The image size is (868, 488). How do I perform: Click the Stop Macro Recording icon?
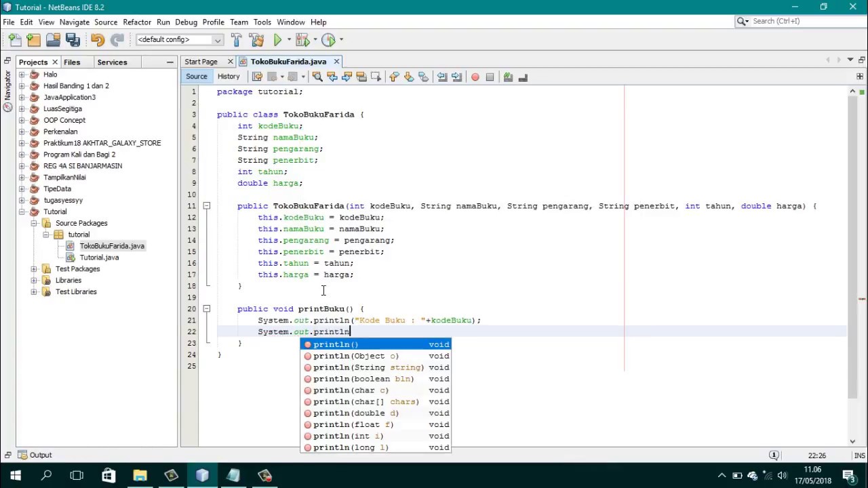(x=490, y=77)
